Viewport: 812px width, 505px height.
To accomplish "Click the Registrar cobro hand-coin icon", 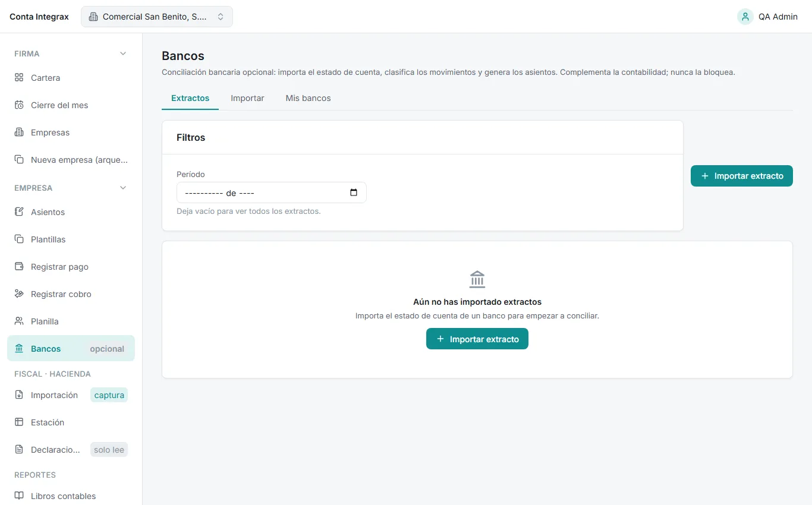I will tap(19, 294).
